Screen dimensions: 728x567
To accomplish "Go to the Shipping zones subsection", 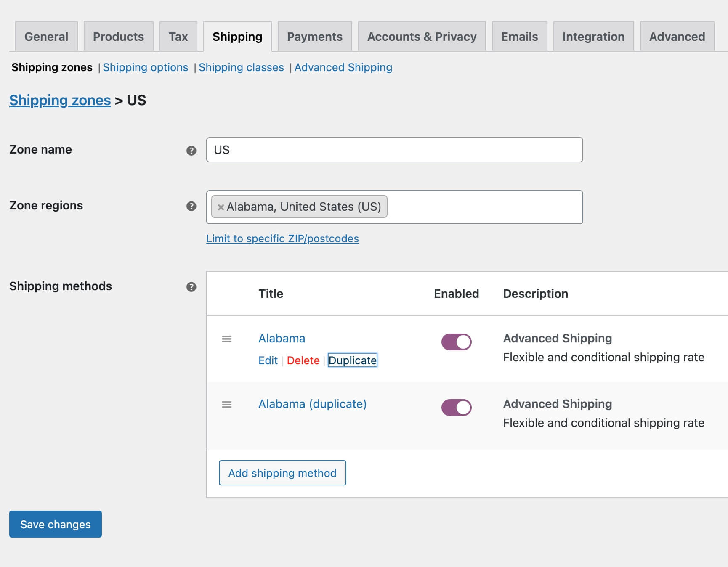I will coord(52,67).
